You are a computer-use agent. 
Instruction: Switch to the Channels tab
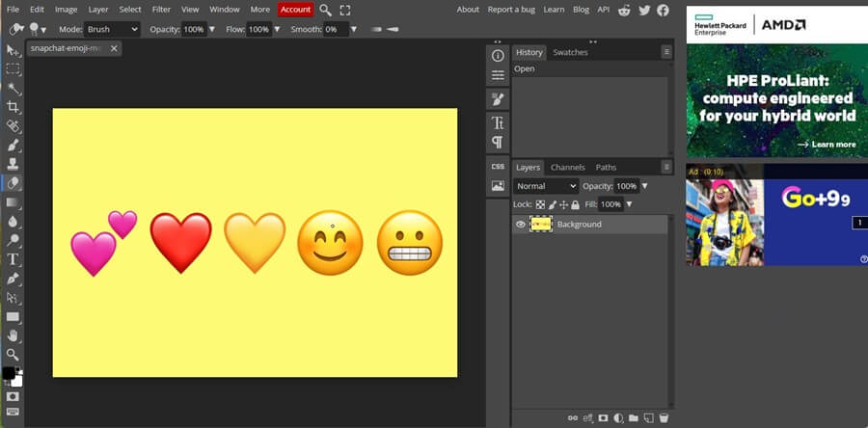[x=567, y=167]
